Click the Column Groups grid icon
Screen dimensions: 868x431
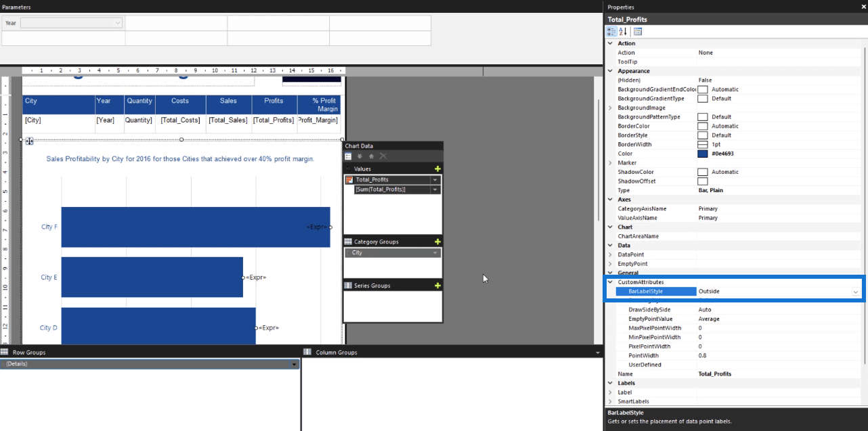tap(307, 352)
